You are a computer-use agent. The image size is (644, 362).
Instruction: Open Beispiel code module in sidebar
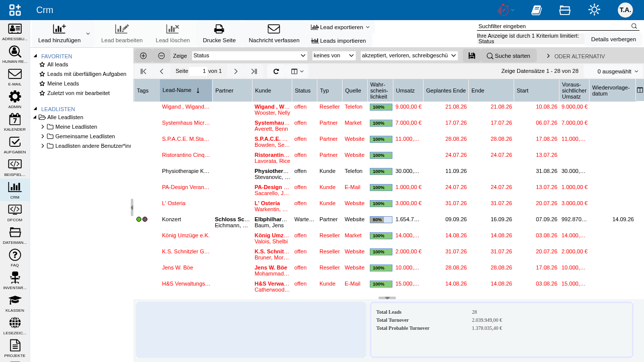point(15,167)
